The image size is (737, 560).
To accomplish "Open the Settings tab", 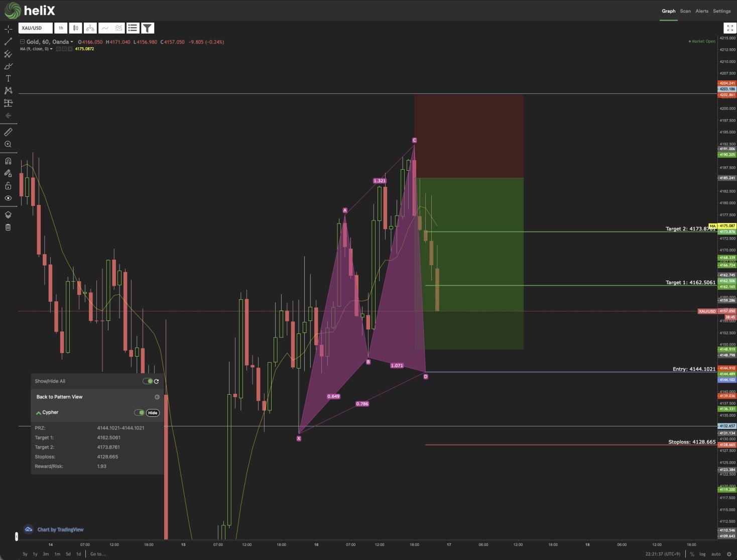I will point(721,11).
